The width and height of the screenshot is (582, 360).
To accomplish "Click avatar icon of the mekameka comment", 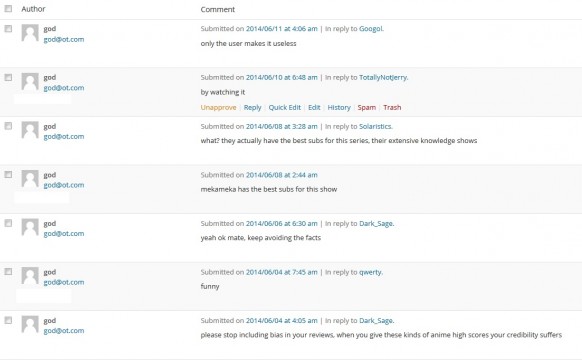I will click(30, 179).
